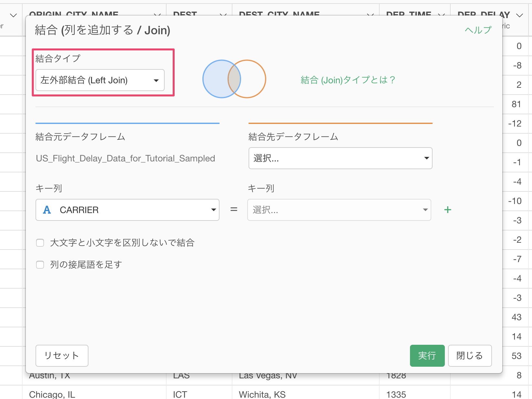Open the target key column 選択 dropdown
The height and width of the screenshot is (399, 532).
tap(339, 210)
